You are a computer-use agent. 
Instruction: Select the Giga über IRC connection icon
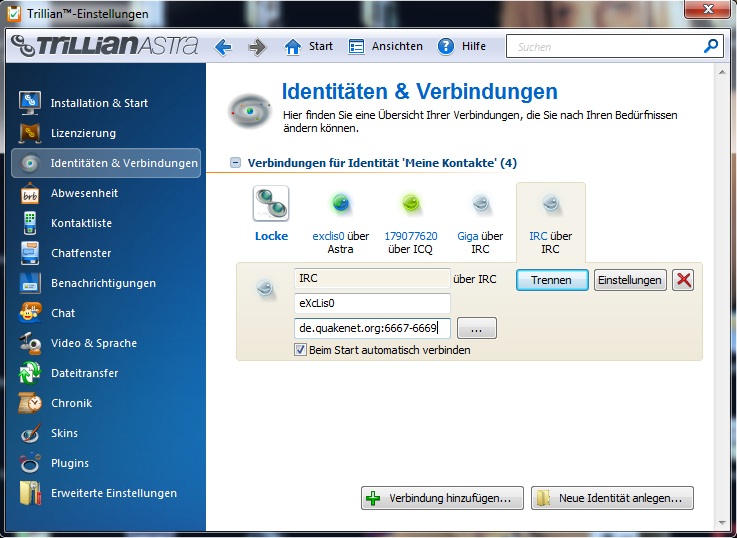click(481, 204)
